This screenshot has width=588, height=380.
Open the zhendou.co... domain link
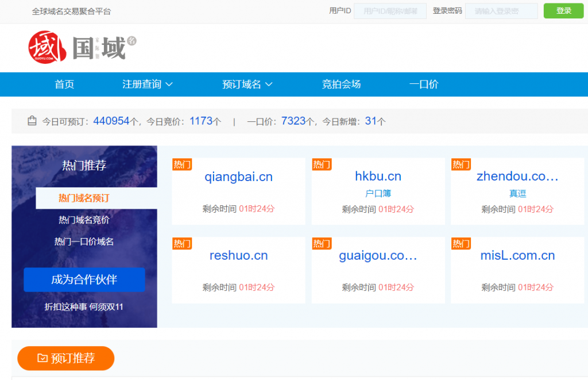517,176
